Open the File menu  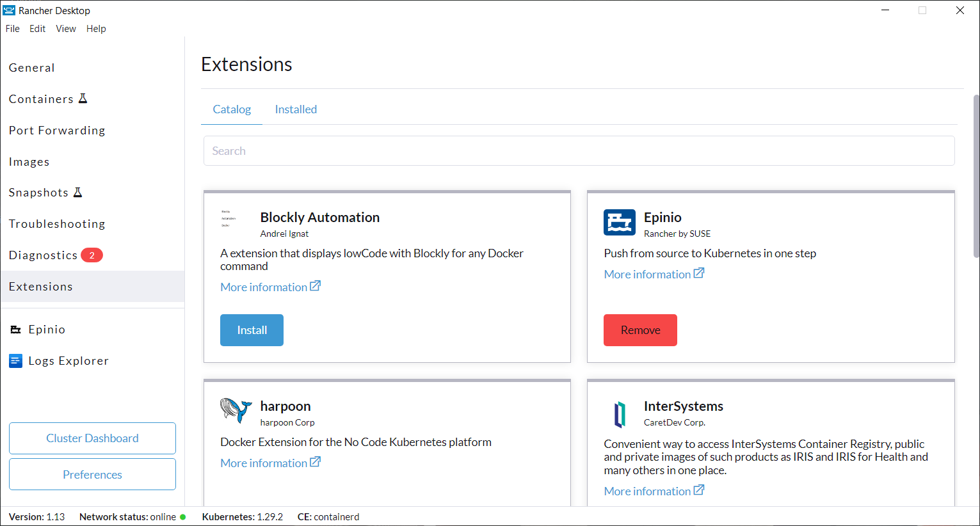(13, 29)
